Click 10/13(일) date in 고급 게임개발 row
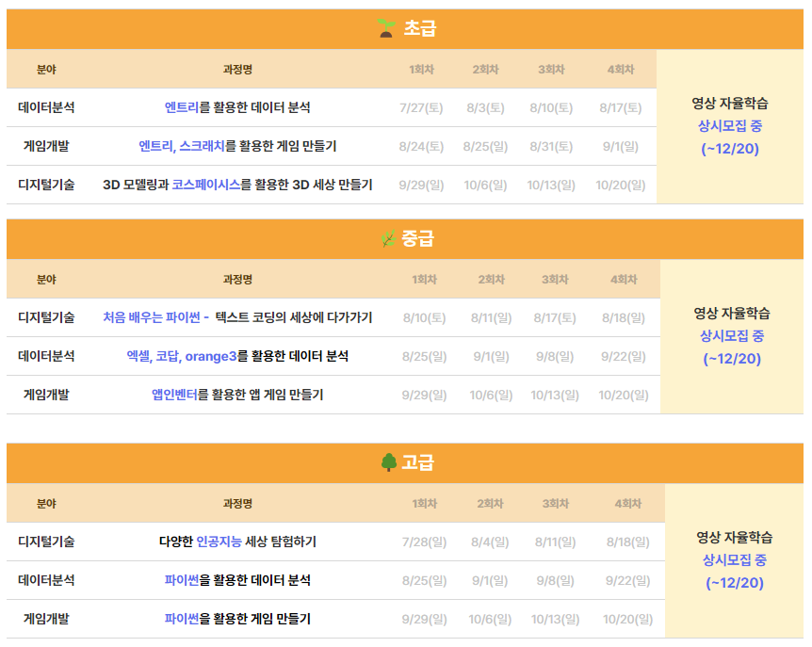 [555, 620]
